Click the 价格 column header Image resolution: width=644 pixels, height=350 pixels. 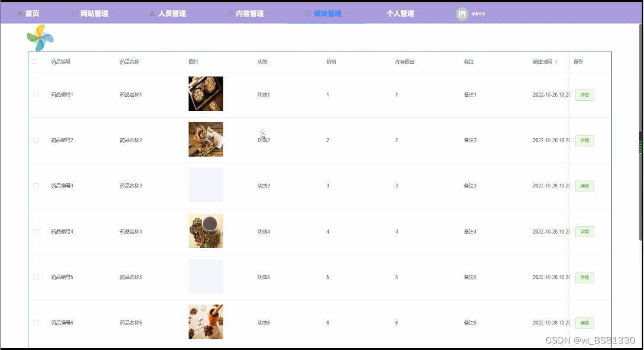[331, 62]
